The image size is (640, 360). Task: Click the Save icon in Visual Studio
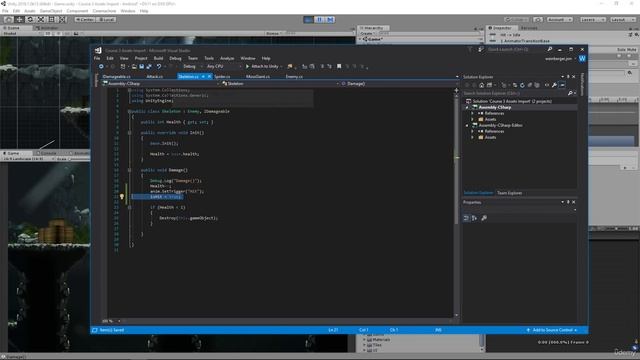click(142, 66)
